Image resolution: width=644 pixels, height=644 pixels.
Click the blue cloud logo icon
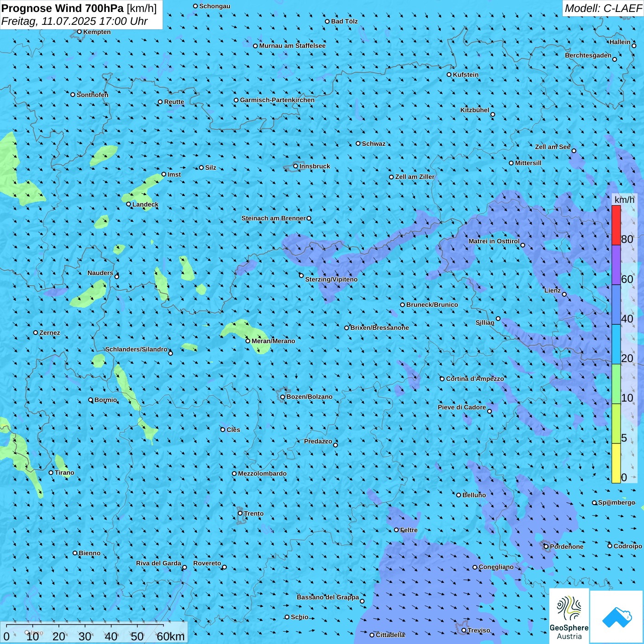(x=617, y=617)
